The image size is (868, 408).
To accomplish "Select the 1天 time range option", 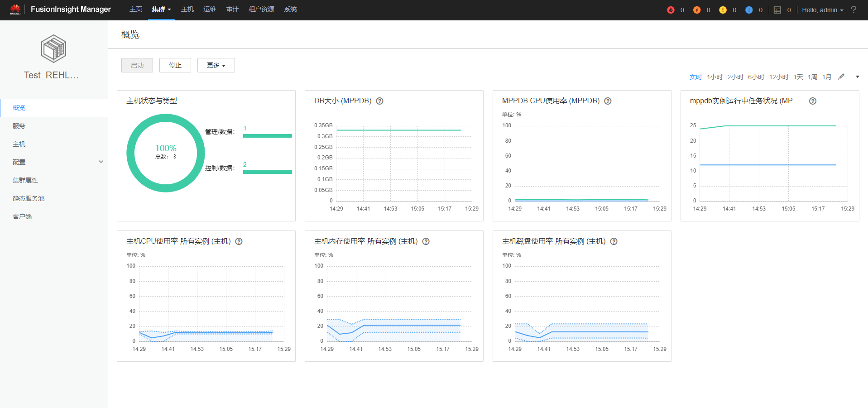I will 798,77.
